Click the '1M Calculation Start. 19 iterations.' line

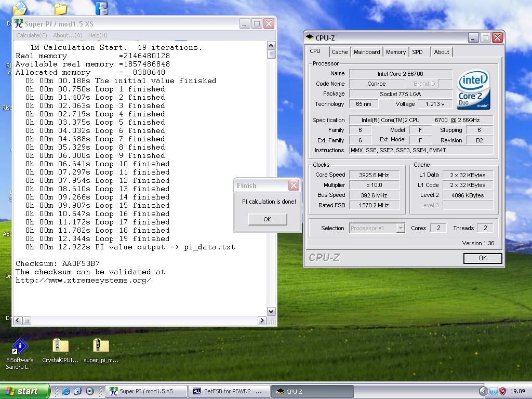click(x=116, y=47)
